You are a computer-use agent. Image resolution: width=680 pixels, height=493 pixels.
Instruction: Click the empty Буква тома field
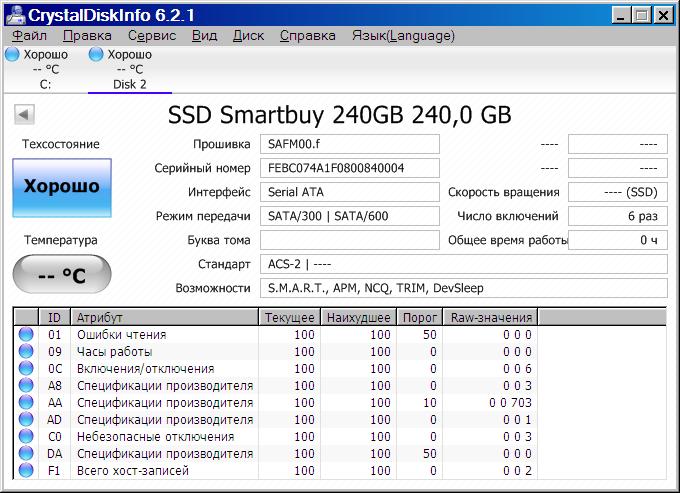[350, 240]
